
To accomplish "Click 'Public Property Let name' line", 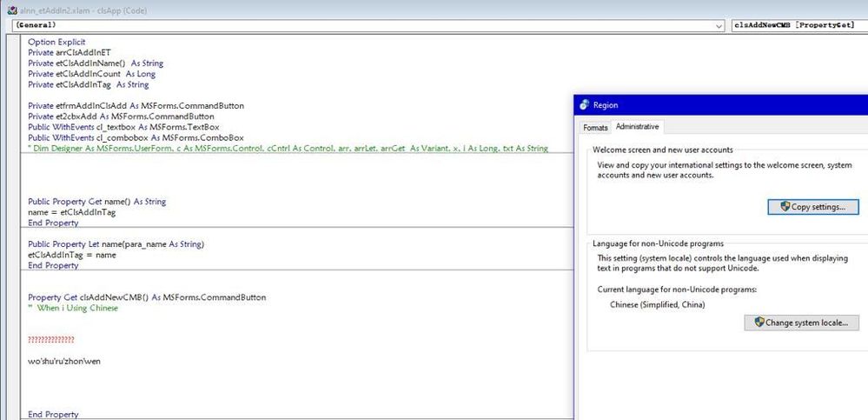I will [116, 244].
